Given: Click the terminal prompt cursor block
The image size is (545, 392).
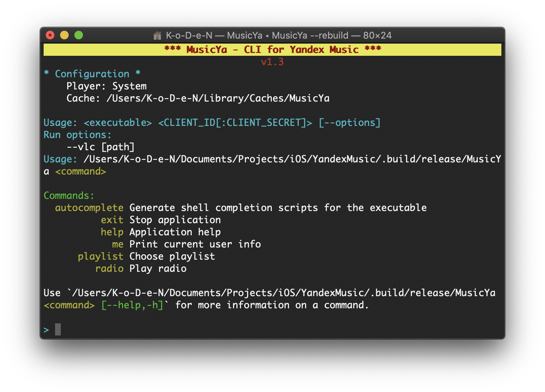Looking at the screenshot, I should point(58,329).
